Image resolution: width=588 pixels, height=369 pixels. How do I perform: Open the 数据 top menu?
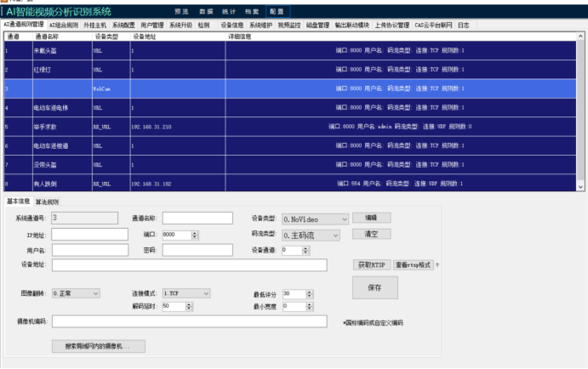click(206, 12)
